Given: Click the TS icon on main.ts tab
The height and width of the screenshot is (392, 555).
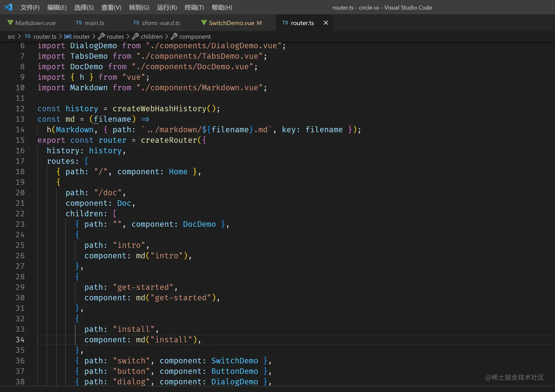Looking at the screenshot, I should 79,23.
